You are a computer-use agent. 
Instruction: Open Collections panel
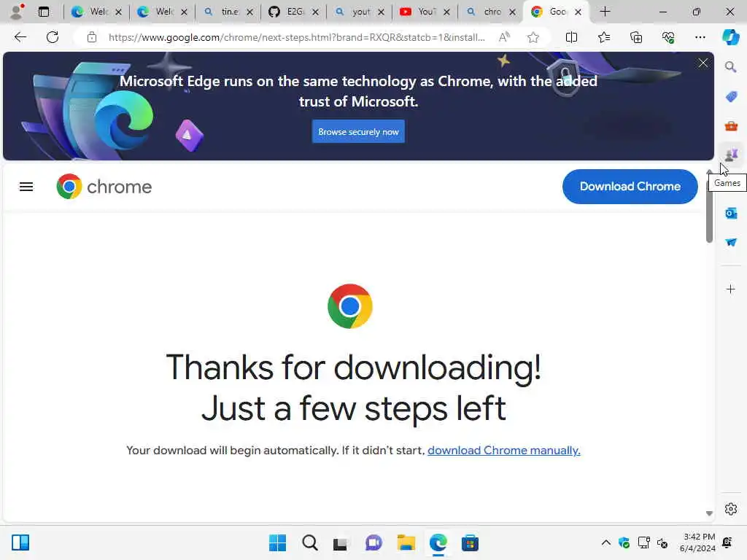pos(636,37)
